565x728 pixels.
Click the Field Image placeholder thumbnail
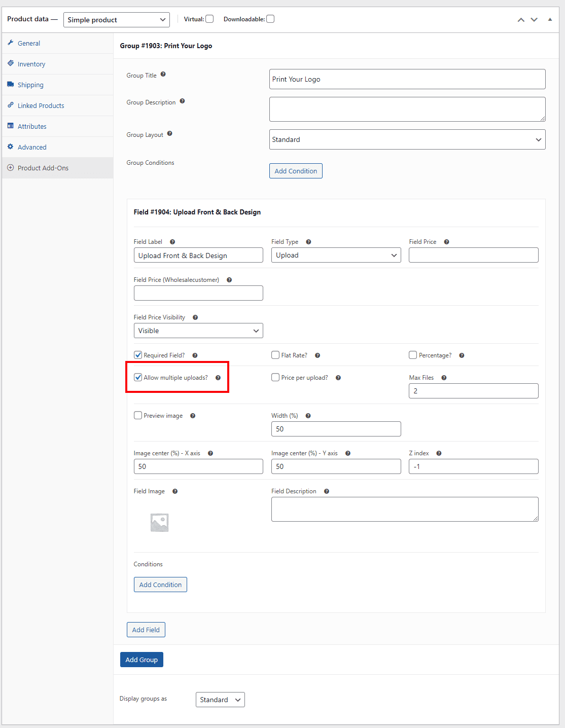160,522
